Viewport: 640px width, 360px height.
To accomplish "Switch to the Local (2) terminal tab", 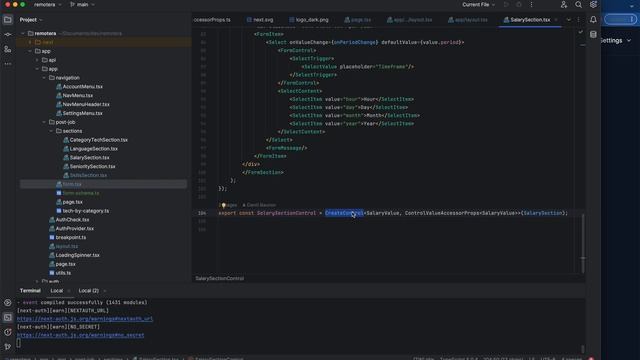I will click(x=89, y=291).
